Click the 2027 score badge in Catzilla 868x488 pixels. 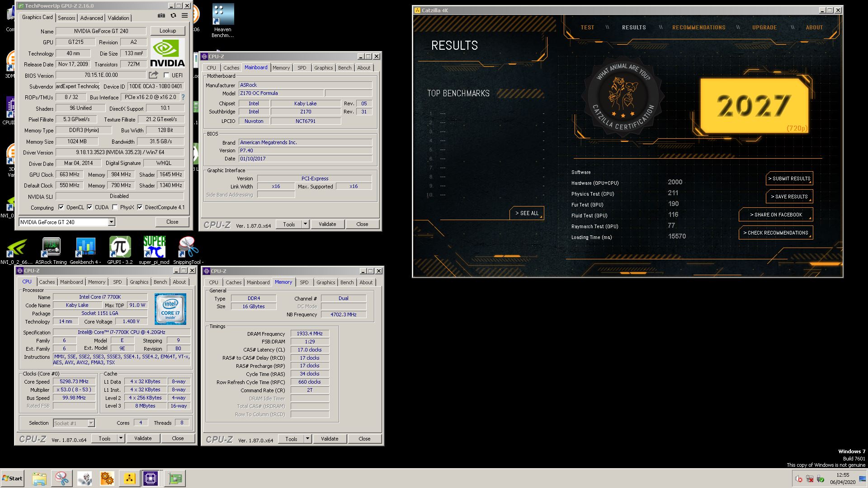point(754,106)
